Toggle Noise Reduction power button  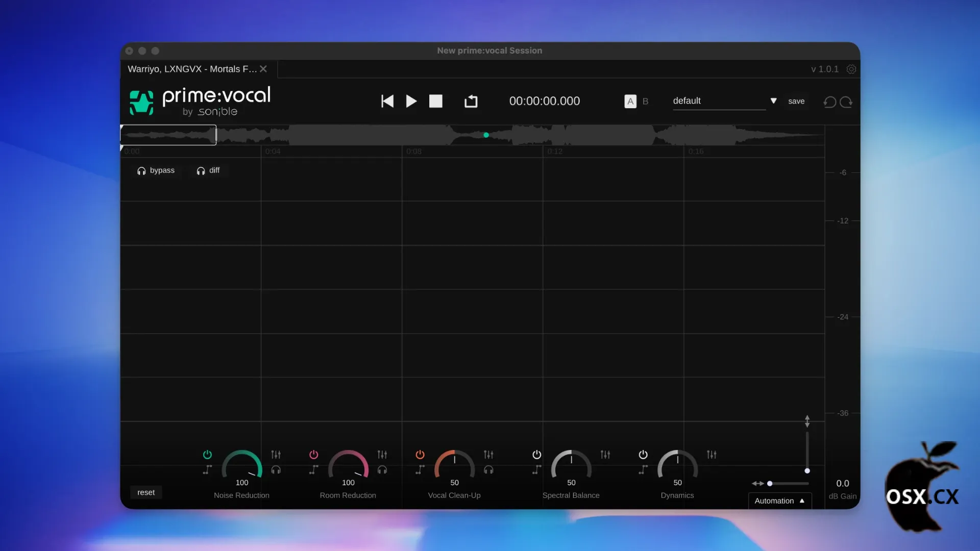[207, 455]
